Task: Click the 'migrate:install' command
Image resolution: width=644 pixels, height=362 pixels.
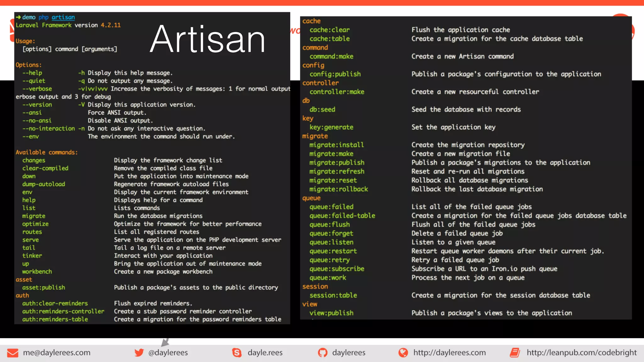Action: point(337,145)
